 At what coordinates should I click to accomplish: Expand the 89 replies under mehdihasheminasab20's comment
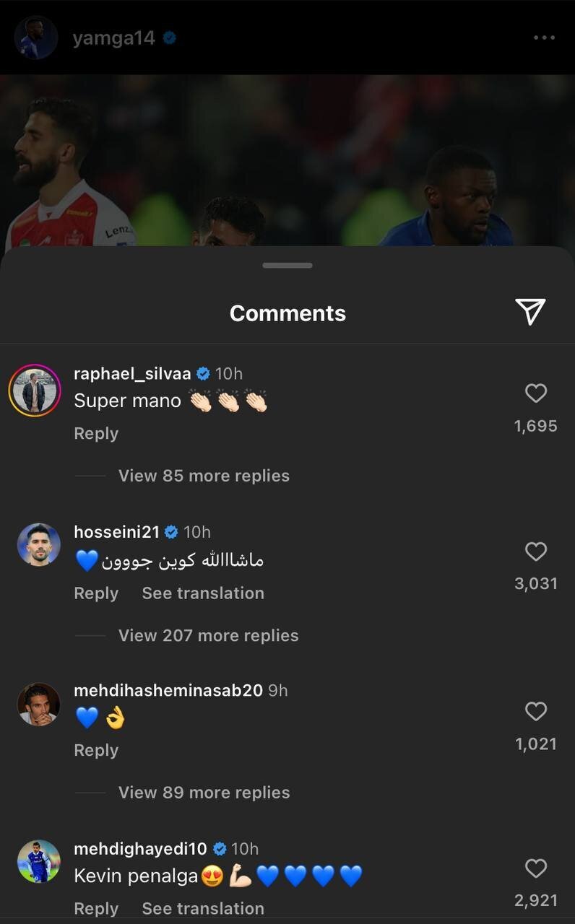(203, 793)
